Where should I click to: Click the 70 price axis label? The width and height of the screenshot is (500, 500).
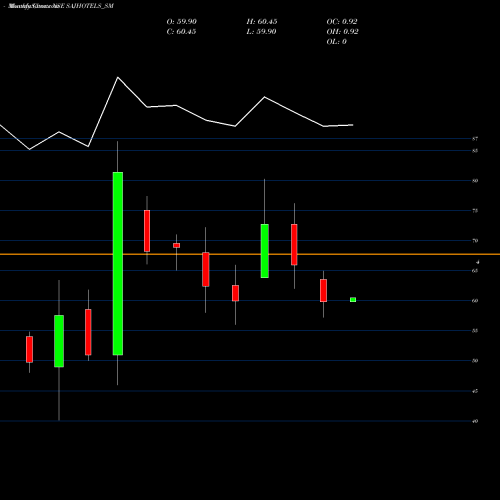pos(475,241)
